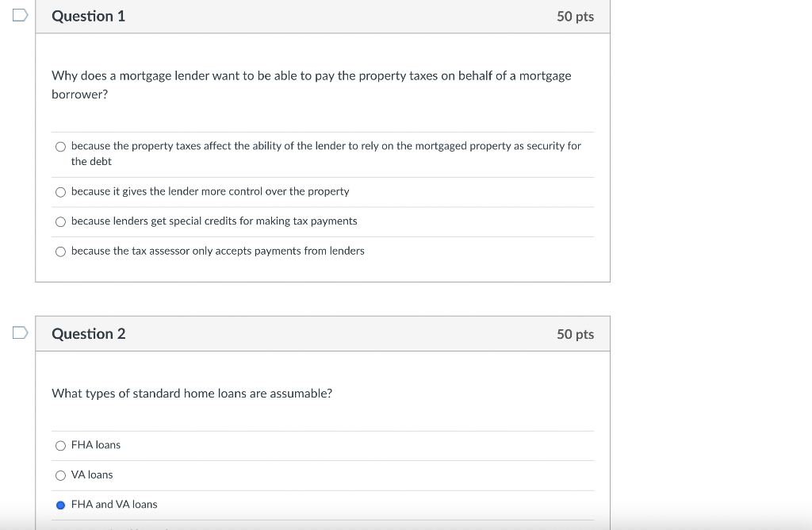Click the "VA loans" answer label text
The width and height of the screenshot is (812, 530).
point(92,474)
